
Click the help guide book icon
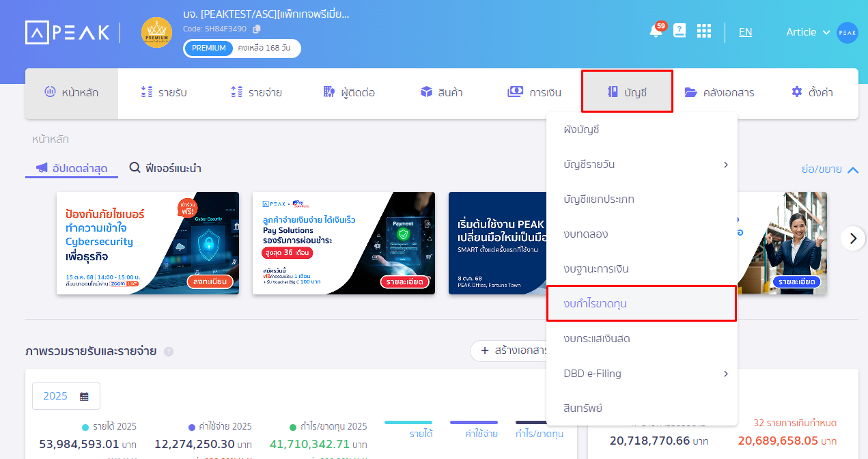point(680,31)
